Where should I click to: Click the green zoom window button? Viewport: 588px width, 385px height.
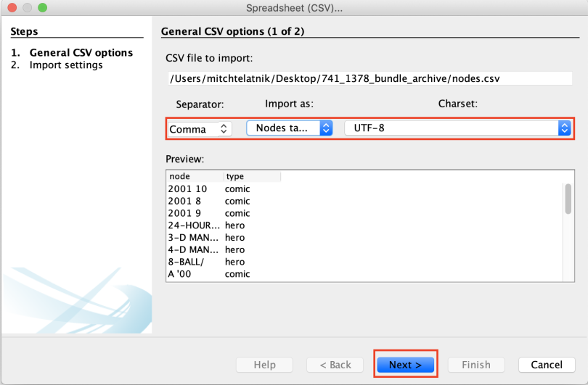point(42,8)
